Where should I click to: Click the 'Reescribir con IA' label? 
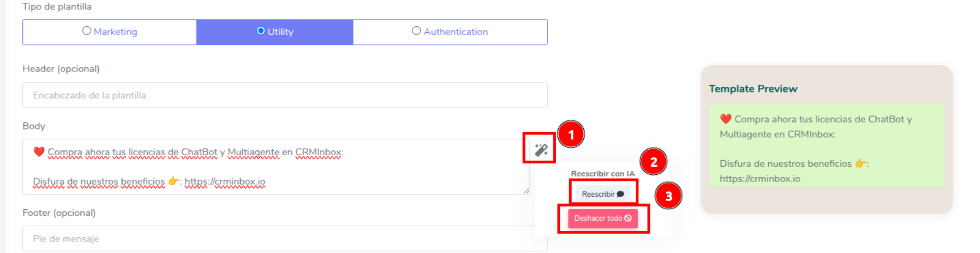pyautogui.click(x=602, y=174)
